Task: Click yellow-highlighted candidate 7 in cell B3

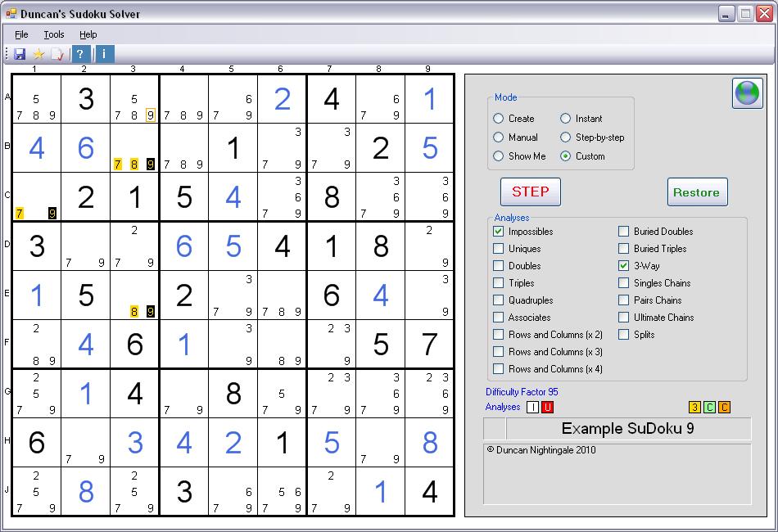Action: 118,165
